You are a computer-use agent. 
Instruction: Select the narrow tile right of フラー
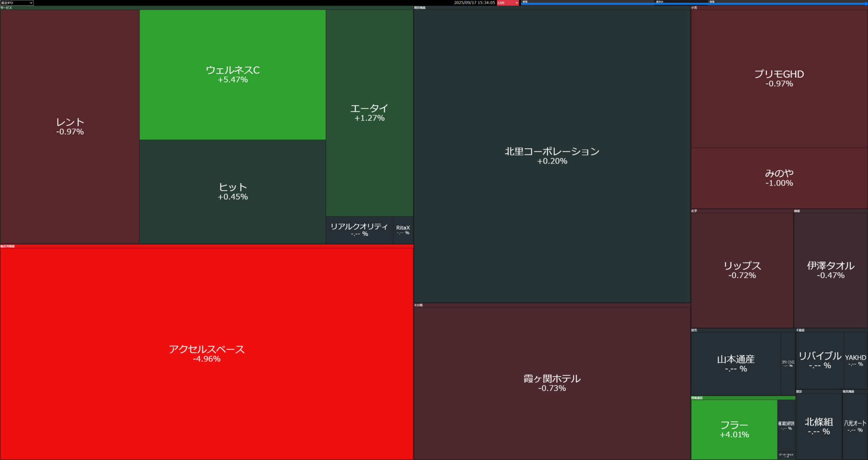pyautogui.click(x=786, y=425)
